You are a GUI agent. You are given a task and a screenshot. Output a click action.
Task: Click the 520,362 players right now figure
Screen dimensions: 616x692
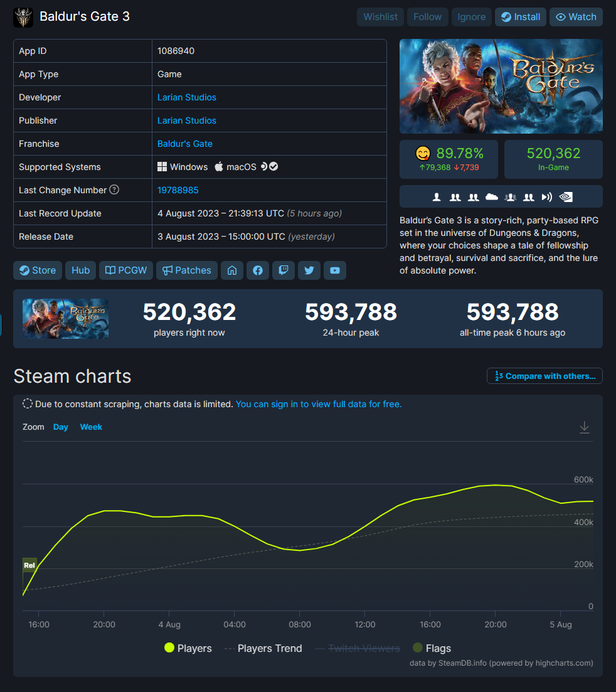coord(189,312)
